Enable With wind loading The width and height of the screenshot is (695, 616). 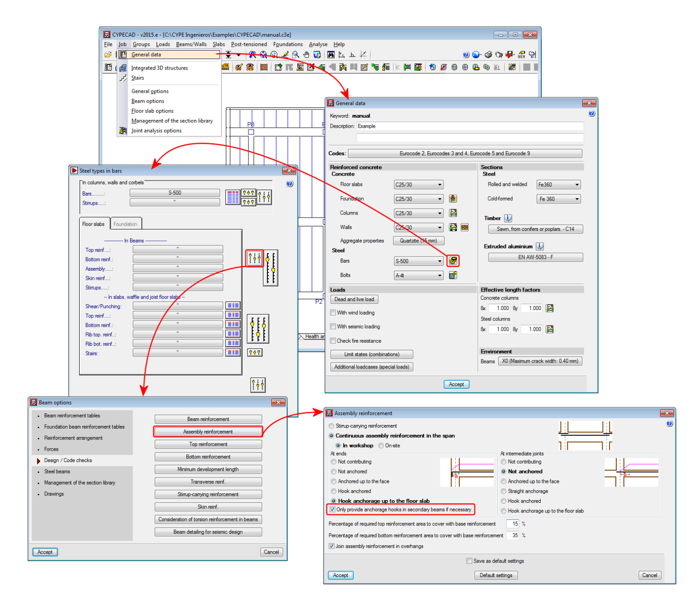(x=333, y=312)
